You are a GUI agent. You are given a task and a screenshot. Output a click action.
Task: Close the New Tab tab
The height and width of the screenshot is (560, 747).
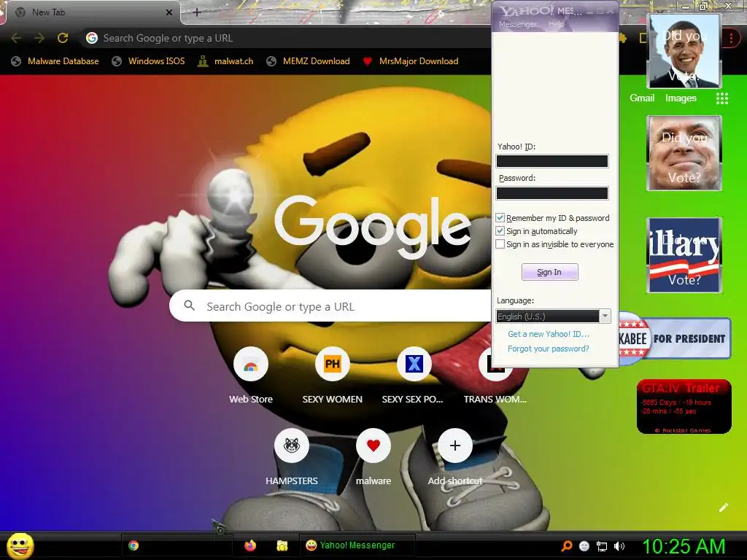169,12
